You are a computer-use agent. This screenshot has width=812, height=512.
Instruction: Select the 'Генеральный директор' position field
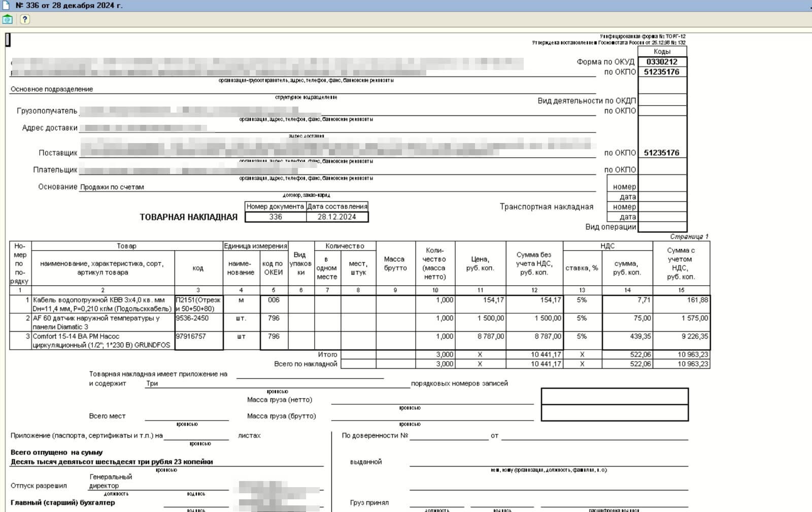111,481
